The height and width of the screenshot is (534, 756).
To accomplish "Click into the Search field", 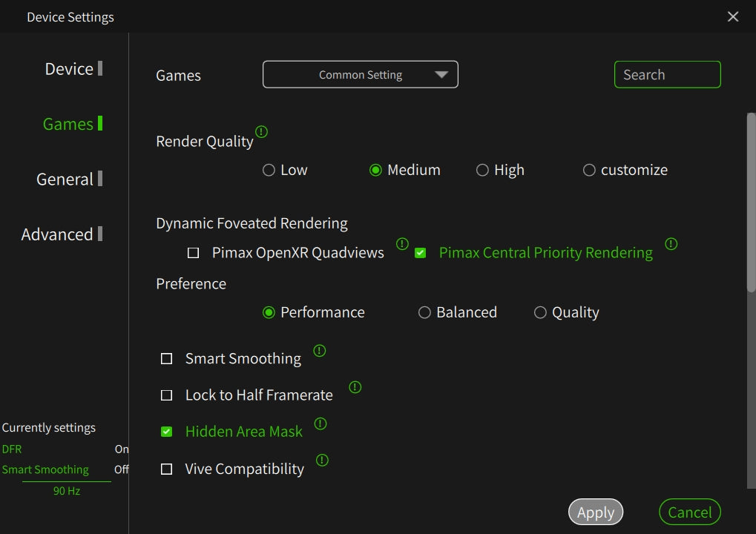I will point(667,75).
